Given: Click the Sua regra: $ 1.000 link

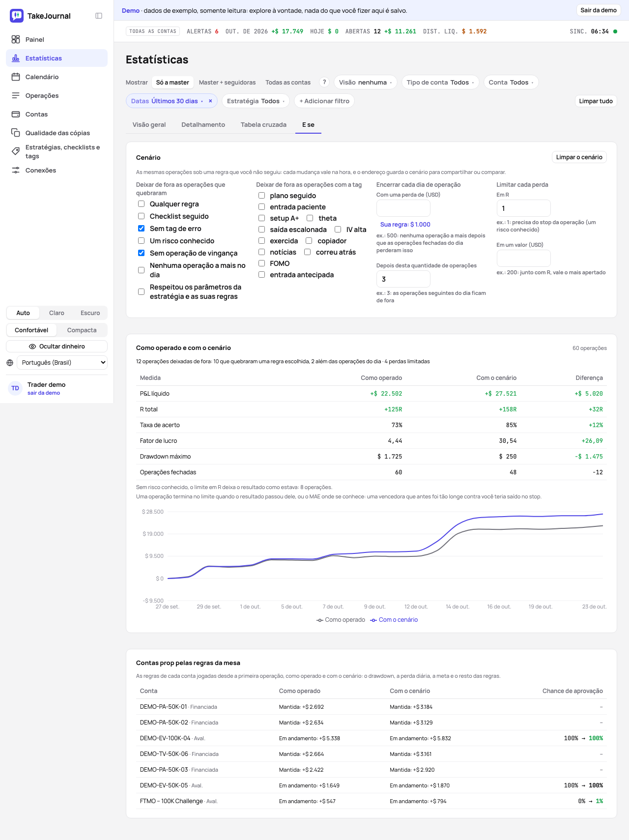Looking at the screenshot, I should tap(405, 225).
